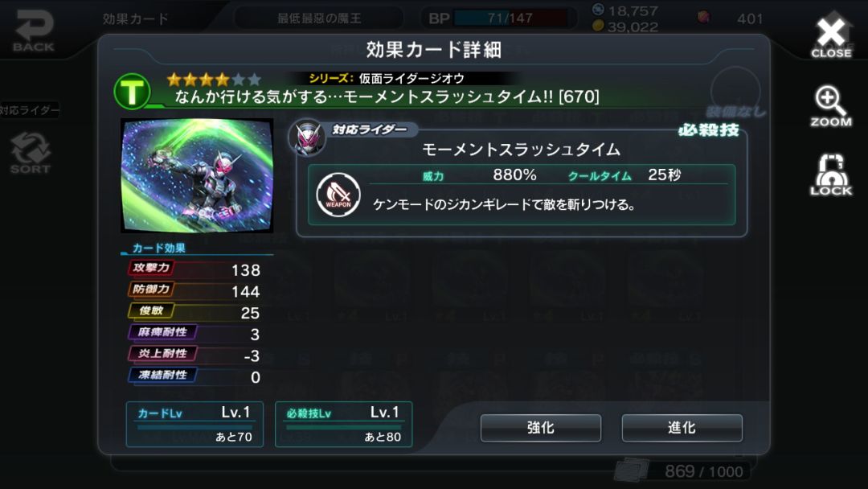Tap the WEAPON skill icon
The height and width of the screenshot is (489, 868).
point(338,195)
